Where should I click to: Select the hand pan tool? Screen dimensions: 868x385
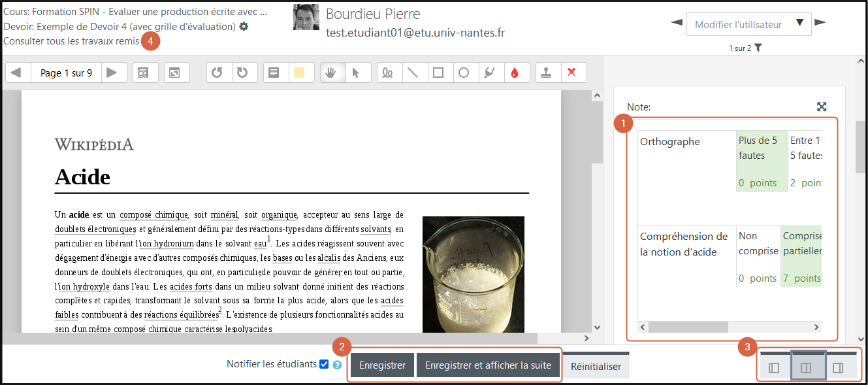[332, 72]
